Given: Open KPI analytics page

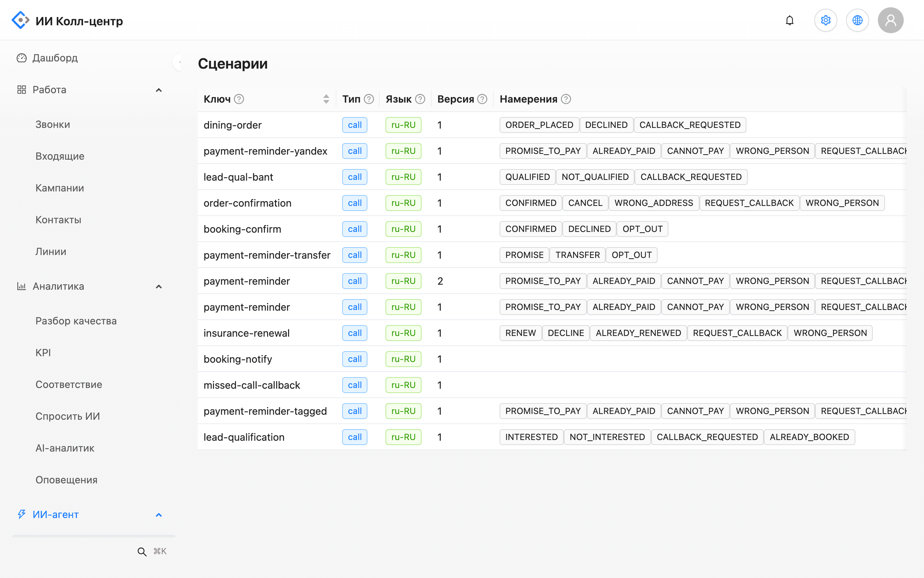Looking at the screenshot, I should [43, 353].
